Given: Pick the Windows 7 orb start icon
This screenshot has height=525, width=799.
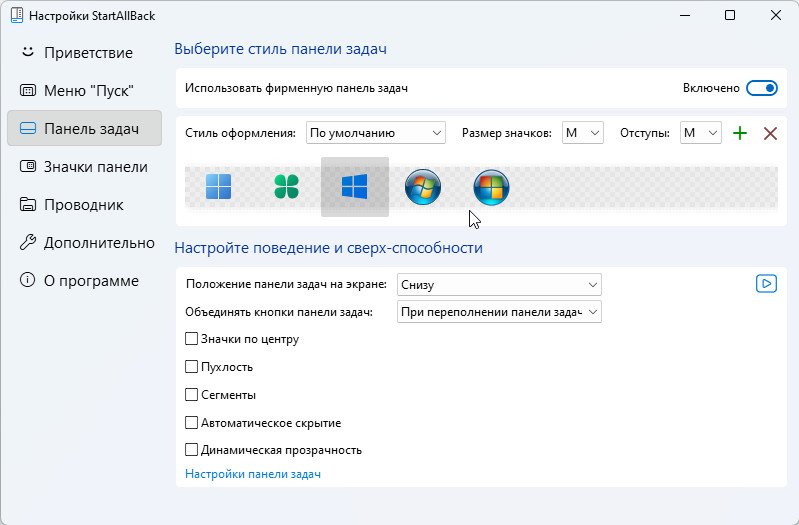Looking at the screenshot, I should tap(423, 187).
